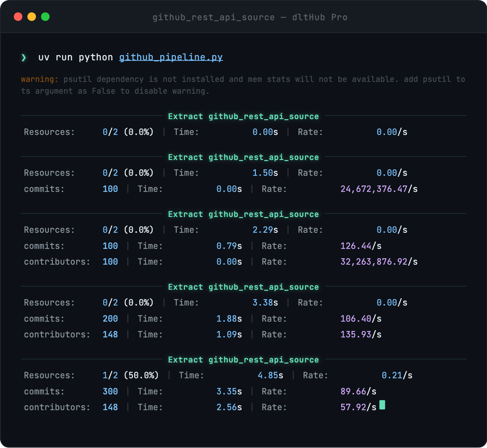Click the psutil warning message text
Image resolution: width=487 pixels, height=448 pixels.
click(x=227, y=79)
